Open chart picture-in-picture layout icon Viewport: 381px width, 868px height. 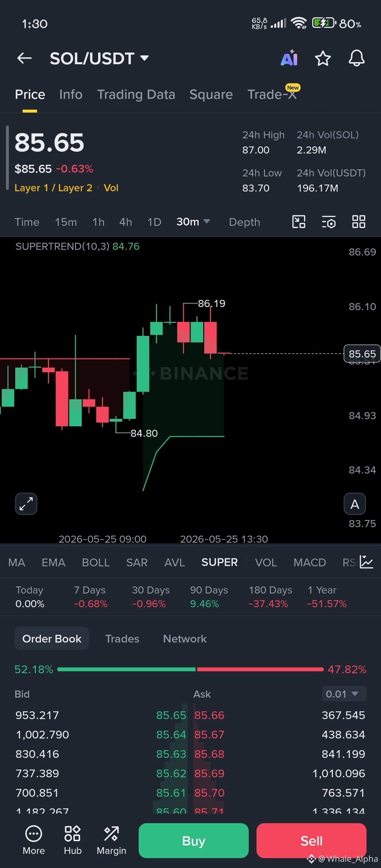pyautogui.click(x=299, y=222)
